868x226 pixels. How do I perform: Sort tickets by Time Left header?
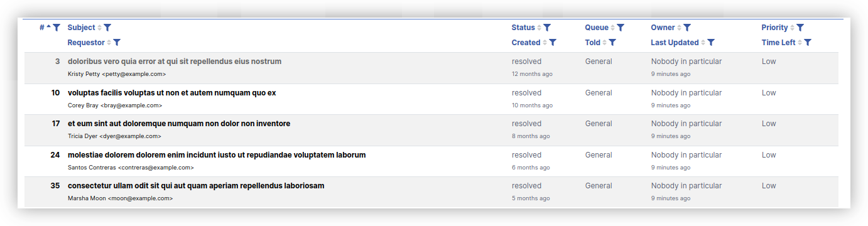[779, 43]
